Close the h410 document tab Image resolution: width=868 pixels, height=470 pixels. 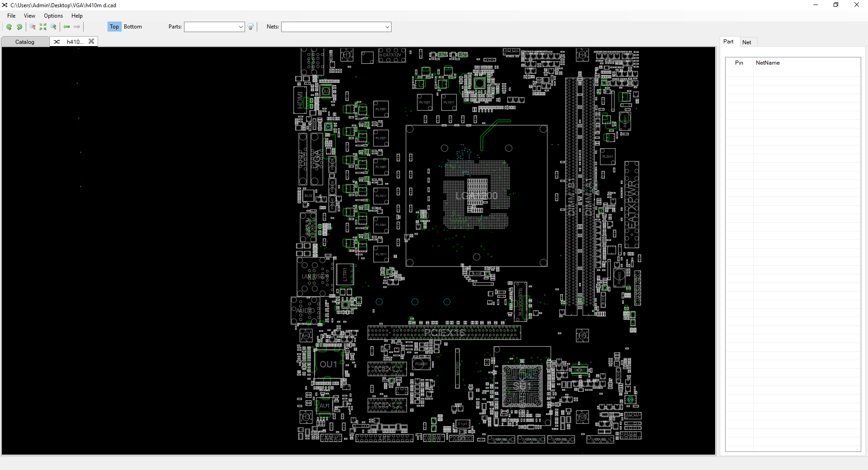click(x=91, y=41)
